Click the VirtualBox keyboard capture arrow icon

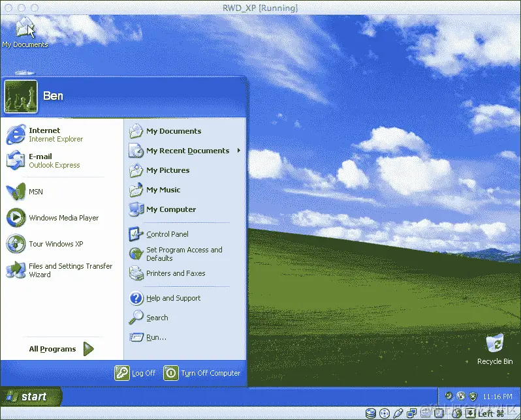(471, 413)
